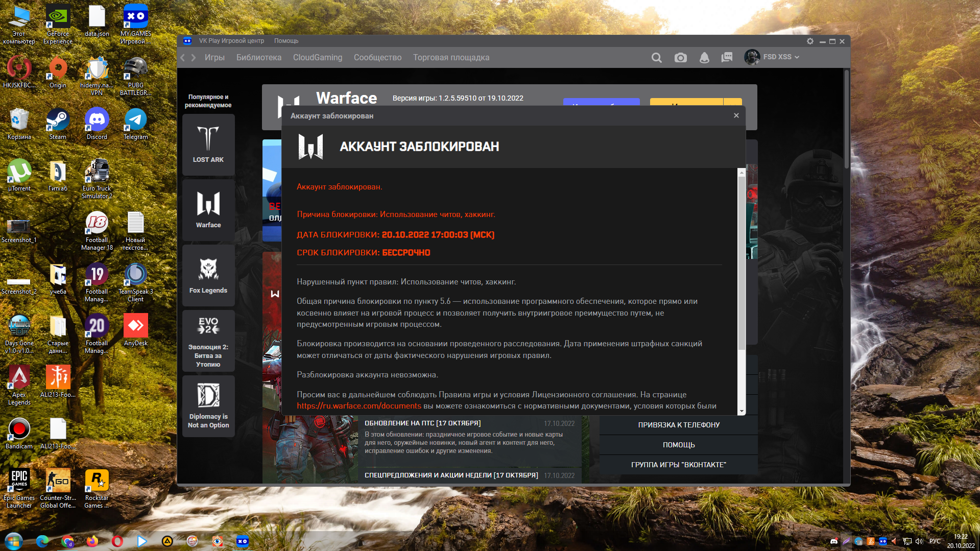Click the Windows Start button
Image resolution: width=980 pixels, height=551 pixels.
click(14, 541)
